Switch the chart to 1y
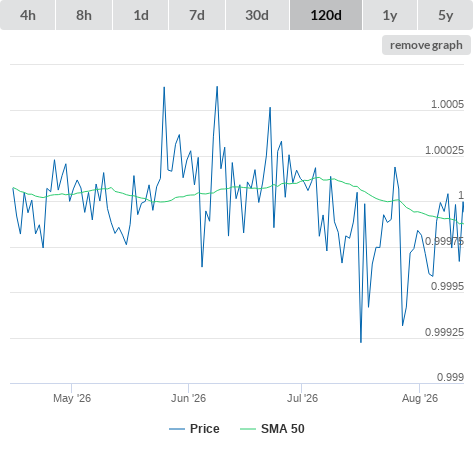 390,15
